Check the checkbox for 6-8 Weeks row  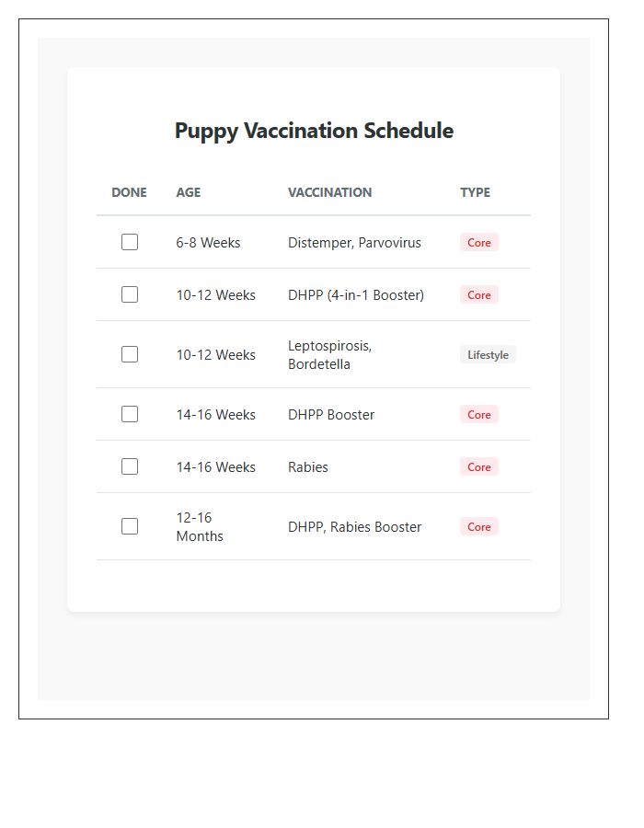click(x=129, y=242)
